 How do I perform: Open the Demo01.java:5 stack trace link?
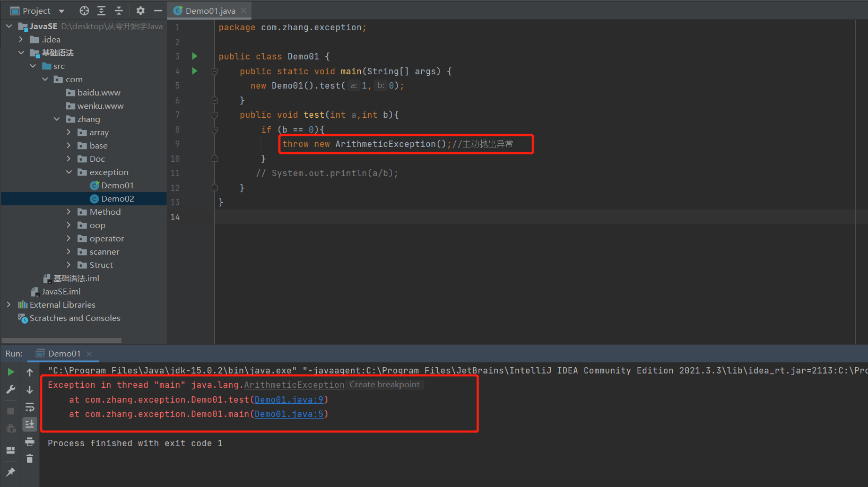click(x=289, y=414)
